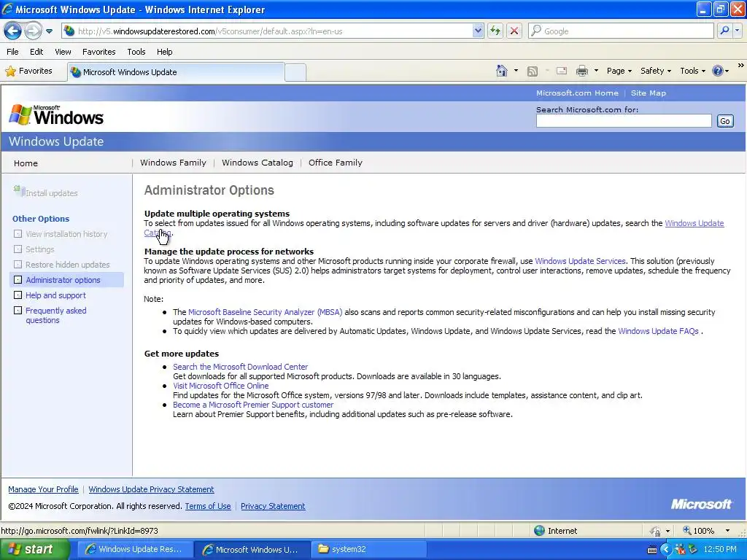
Task: Click the Google search box
Action: [621, 31]
